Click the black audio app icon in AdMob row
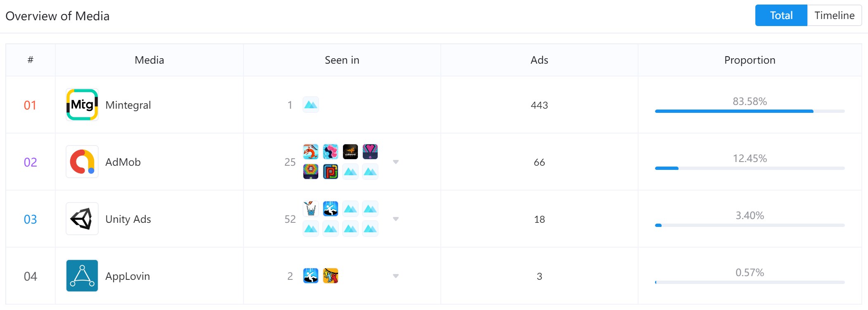 350,152
